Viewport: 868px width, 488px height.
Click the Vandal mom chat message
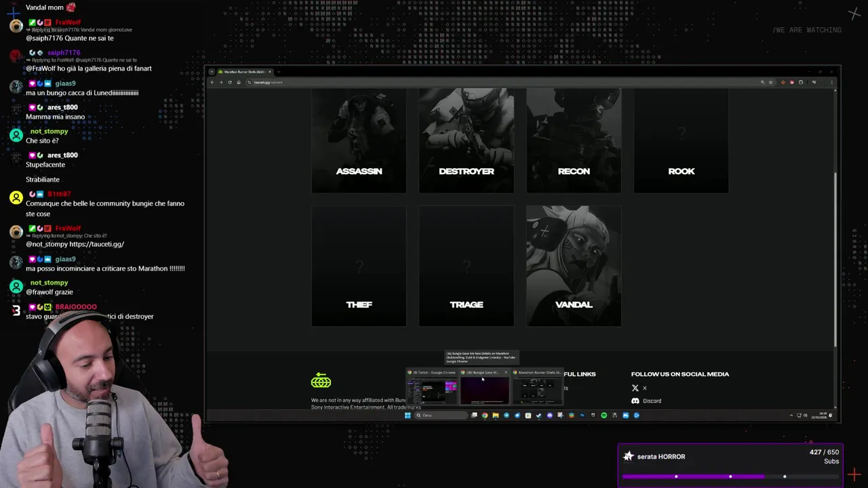tap(51, 7)
